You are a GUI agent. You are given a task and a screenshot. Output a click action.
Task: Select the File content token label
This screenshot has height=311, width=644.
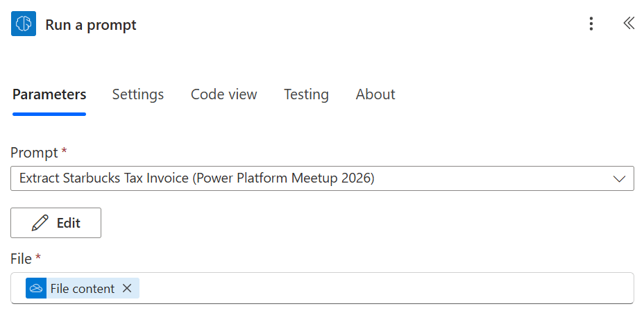(82, 288)
